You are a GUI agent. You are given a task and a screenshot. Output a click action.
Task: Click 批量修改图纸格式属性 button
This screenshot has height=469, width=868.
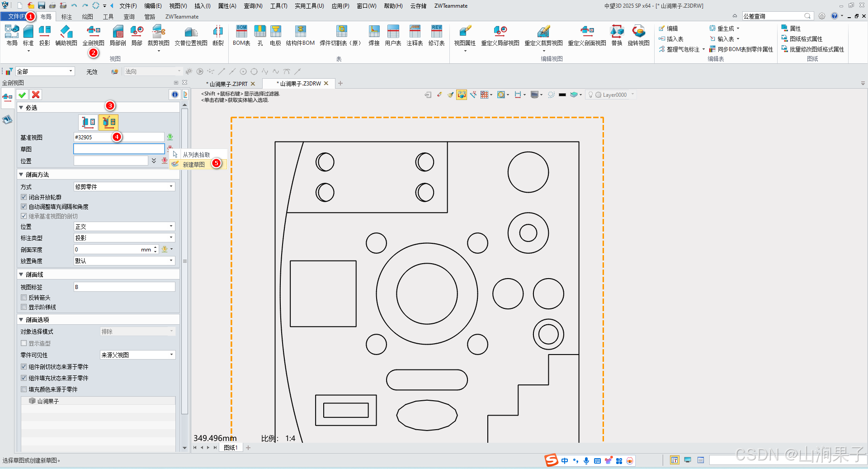tap(813, 49)
